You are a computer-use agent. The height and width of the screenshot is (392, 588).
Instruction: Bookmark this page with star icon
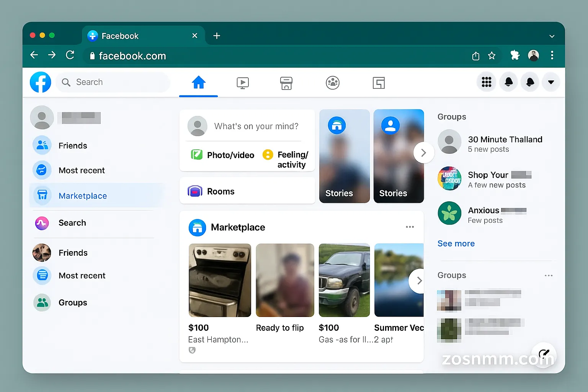[492, 56]
